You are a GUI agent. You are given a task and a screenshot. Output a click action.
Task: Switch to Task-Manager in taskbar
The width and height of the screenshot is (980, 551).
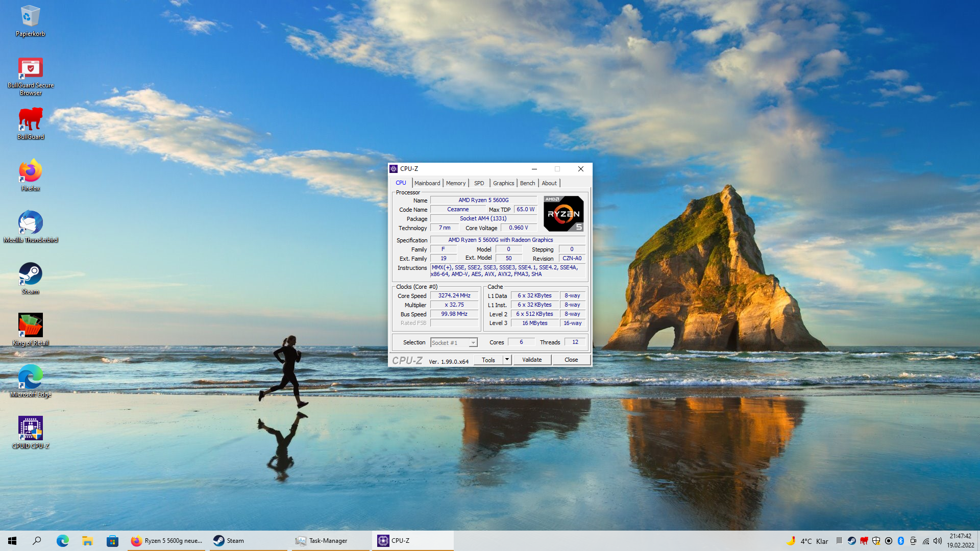(327, 541)
